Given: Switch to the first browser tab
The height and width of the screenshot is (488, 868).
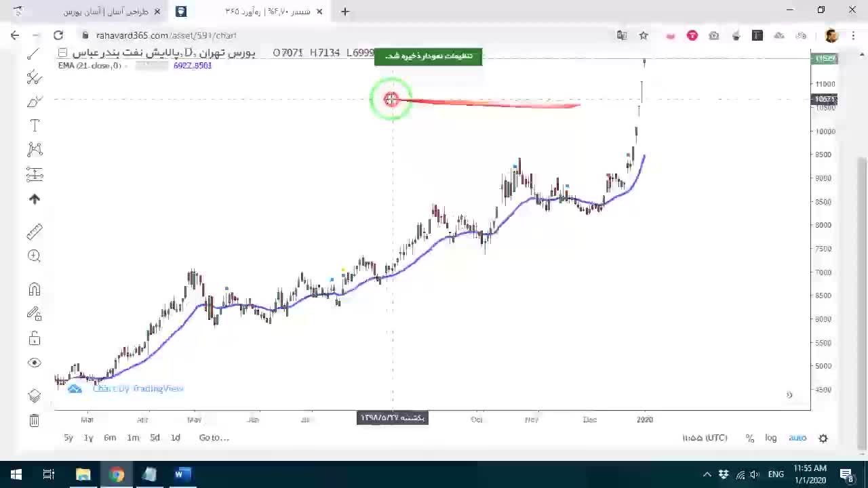Looking at the screenshot, I should pyautogui.click(x=108, y=12).
